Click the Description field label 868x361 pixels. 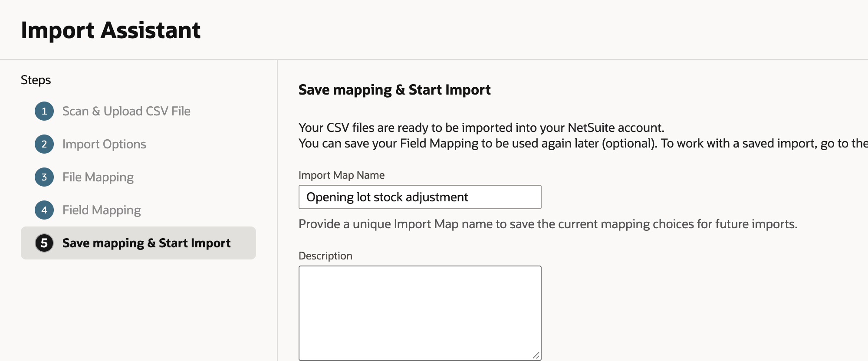(325, 256)
